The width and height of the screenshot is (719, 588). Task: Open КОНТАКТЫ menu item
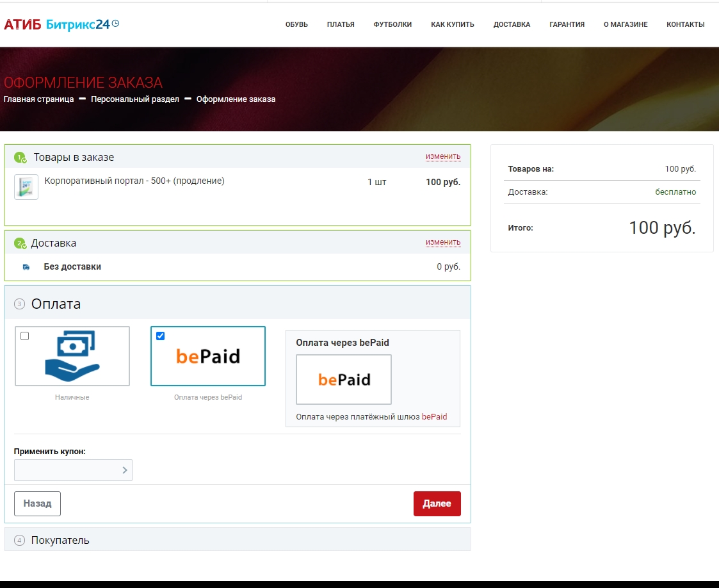coord(686,24)
